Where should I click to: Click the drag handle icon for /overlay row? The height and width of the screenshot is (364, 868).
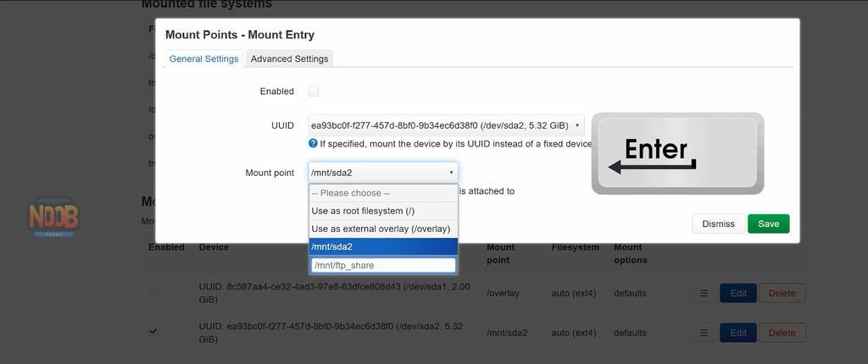(703, 293)
